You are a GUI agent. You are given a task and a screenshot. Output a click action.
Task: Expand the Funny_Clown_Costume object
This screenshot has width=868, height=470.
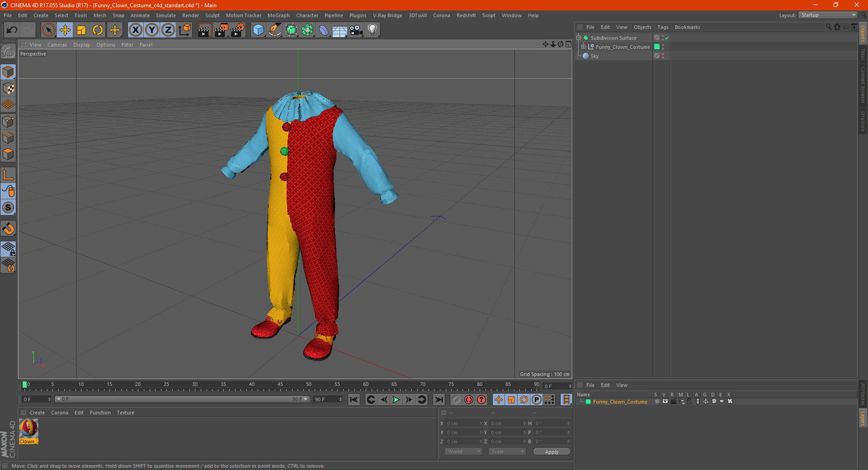[584, 47]
